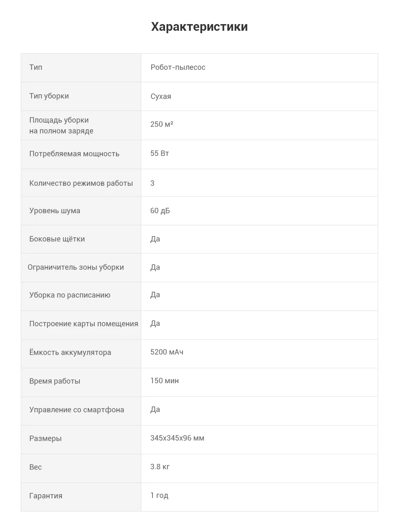Click the Ограничитель зоны уборки label
This screenshot has height=532, width=399.
point(76,267)
